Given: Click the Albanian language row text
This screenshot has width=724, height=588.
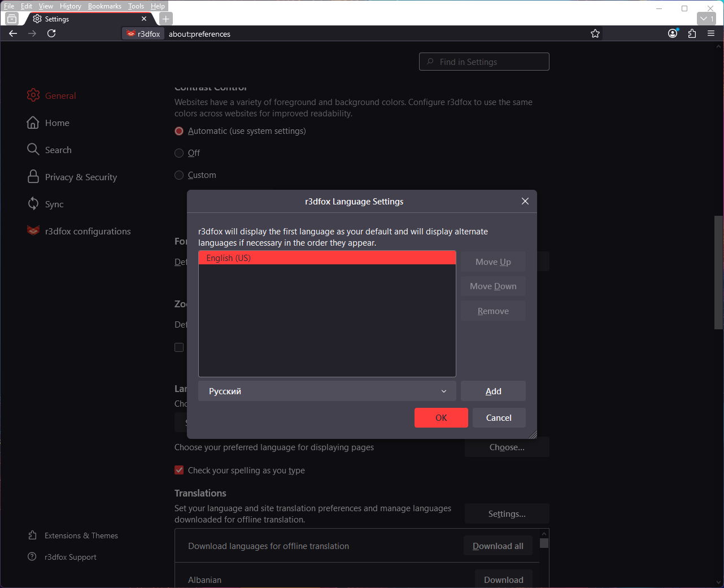Looking at the screenshot, I should [204, 580].
